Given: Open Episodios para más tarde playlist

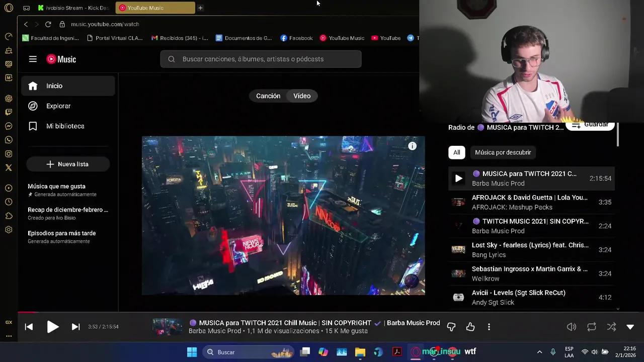Looking at the screenshot, I should click(68, 237).
